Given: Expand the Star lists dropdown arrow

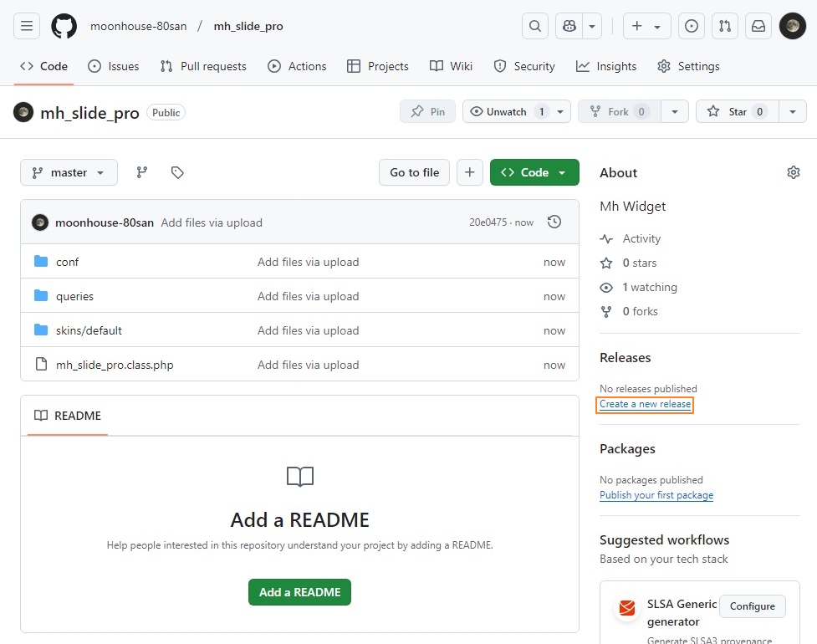Looking at the screenshot, I should (793, 111).
